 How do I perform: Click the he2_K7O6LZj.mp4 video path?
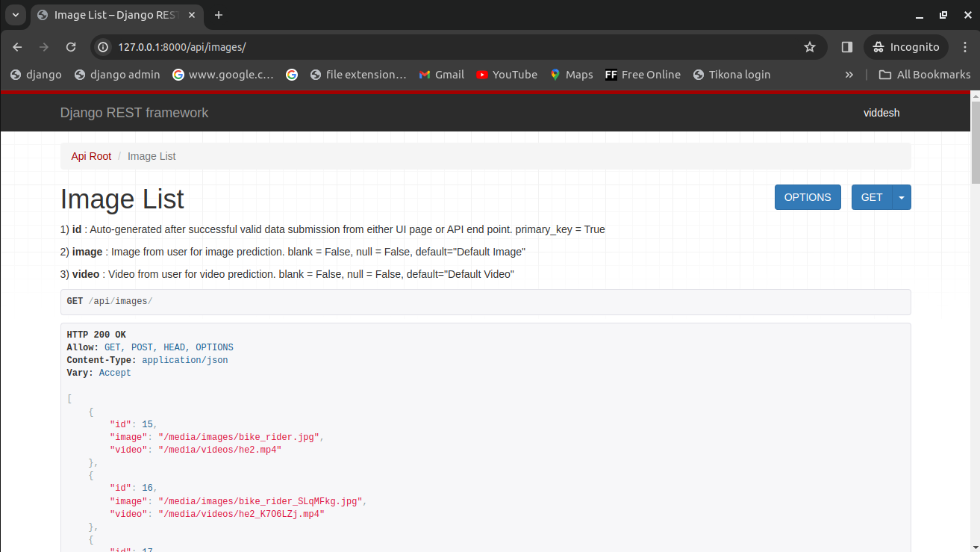(241, 514)
